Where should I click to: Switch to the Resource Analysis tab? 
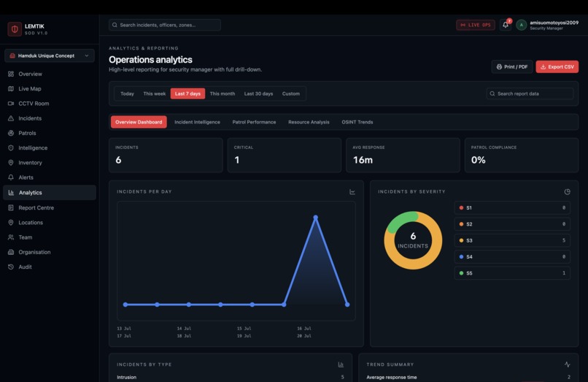coord(309,122)
